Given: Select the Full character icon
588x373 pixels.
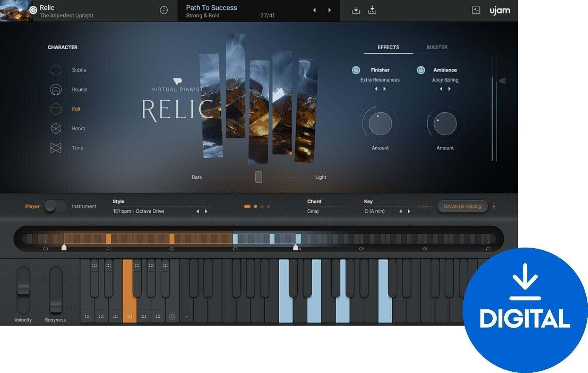Looking at the screenshot, I should pos(56,109).
